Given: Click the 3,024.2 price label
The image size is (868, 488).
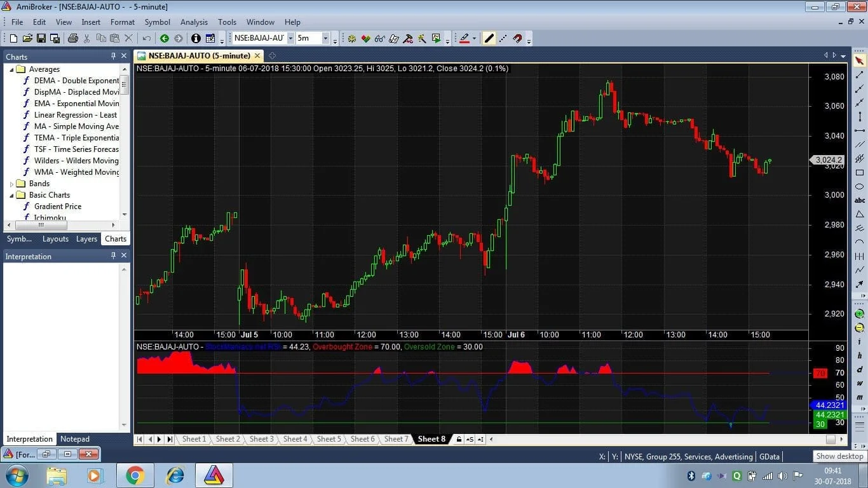Looking at the screenshot, I should click(829, 160).
